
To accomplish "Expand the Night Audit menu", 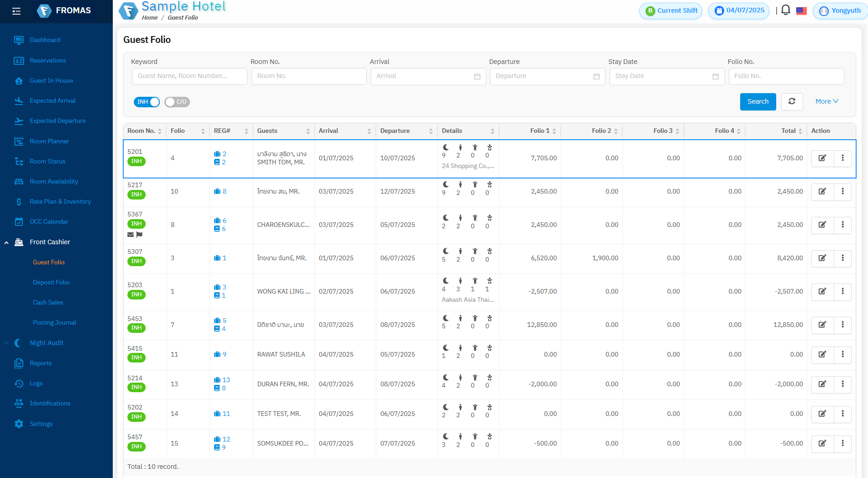I will [47, 343].
